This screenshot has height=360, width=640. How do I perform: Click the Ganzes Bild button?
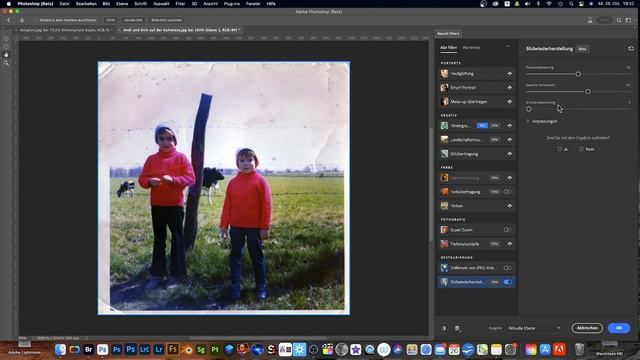click(x=133, y=20)
